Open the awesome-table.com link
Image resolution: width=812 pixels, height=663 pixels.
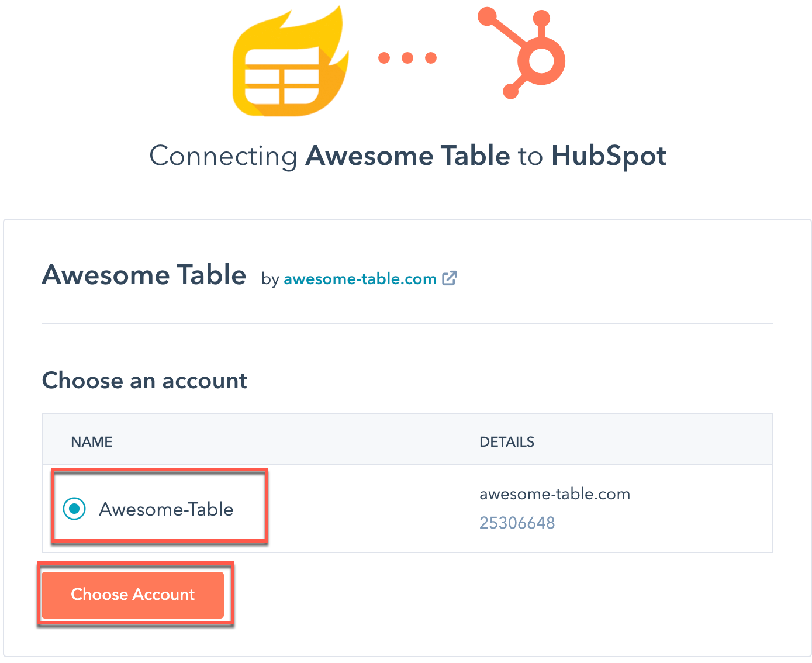[x=360, y=279]
